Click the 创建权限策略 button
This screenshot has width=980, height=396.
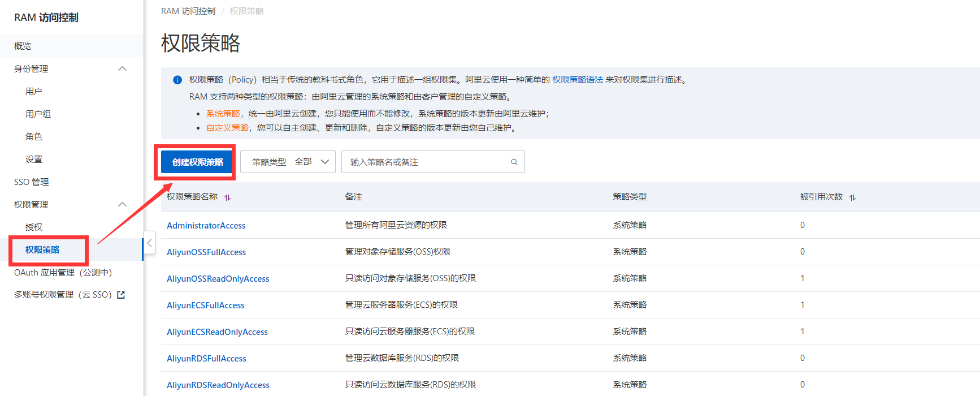click(x=198, y=162)
